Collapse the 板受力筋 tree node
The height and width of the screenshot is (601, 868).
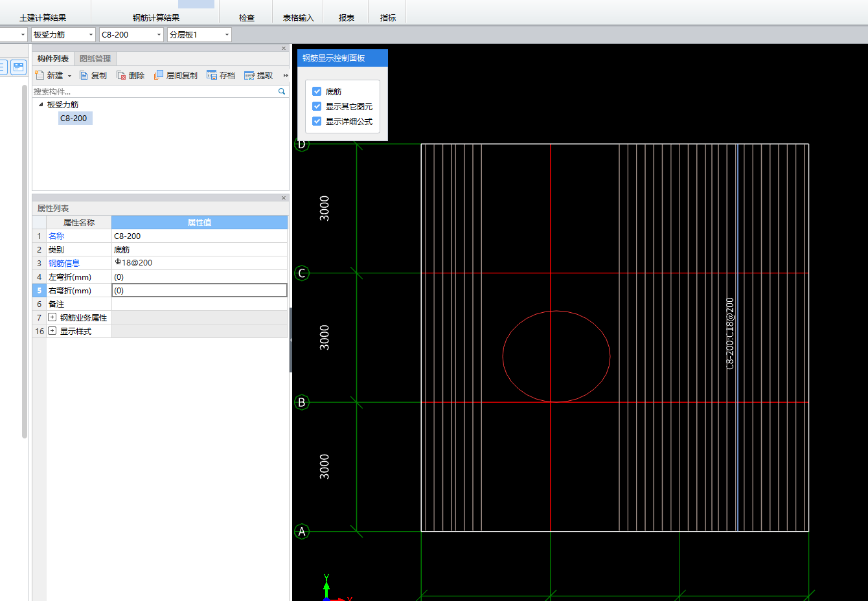coord(41,104)
